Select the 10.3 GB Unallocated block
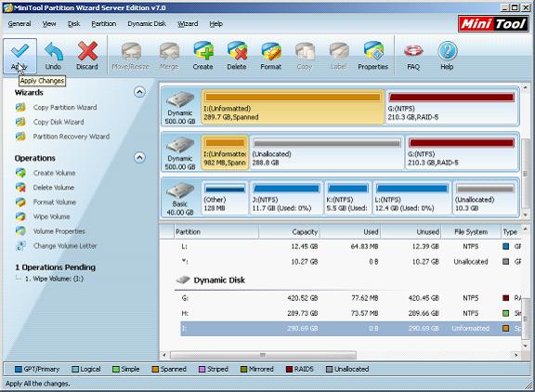 coord(485,198)
